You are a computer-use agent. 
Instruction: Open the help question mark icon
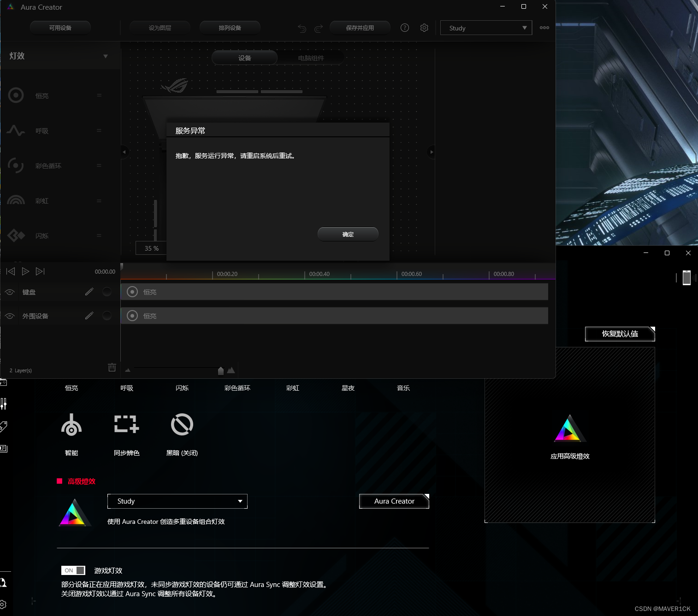tap(405, 28)
